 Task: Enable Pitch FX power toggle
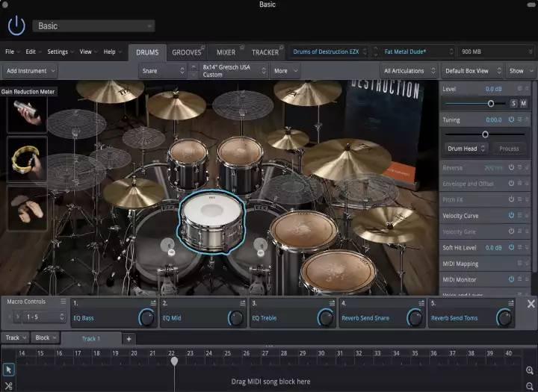tap(511, 199)
